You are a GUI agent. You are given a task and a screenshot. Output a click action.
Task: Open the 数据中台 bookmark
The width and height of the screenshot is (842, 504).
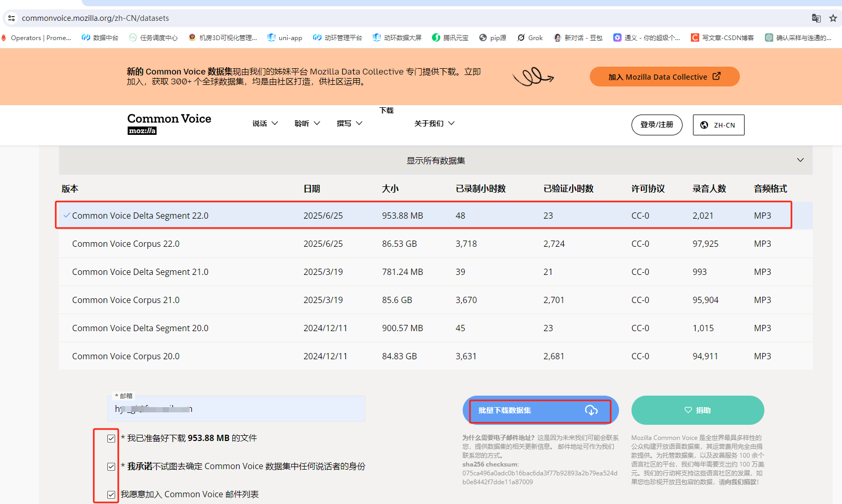[100, 37]
